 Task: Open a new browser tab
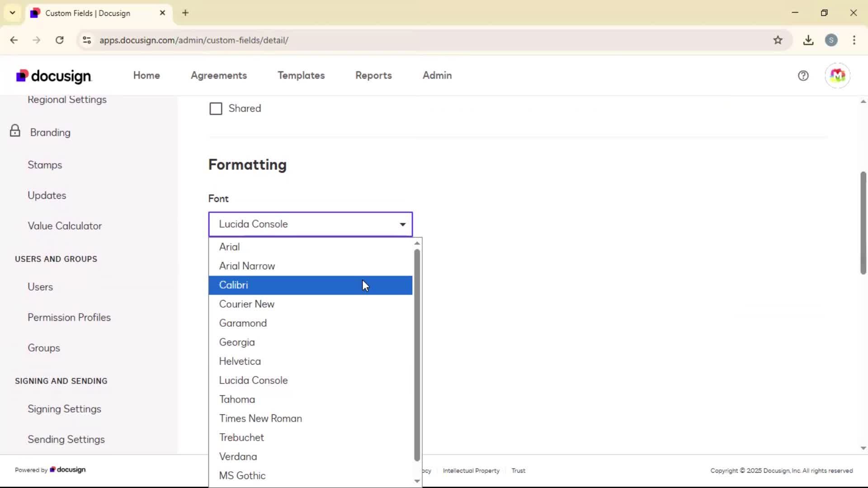(x=185, y=13)
